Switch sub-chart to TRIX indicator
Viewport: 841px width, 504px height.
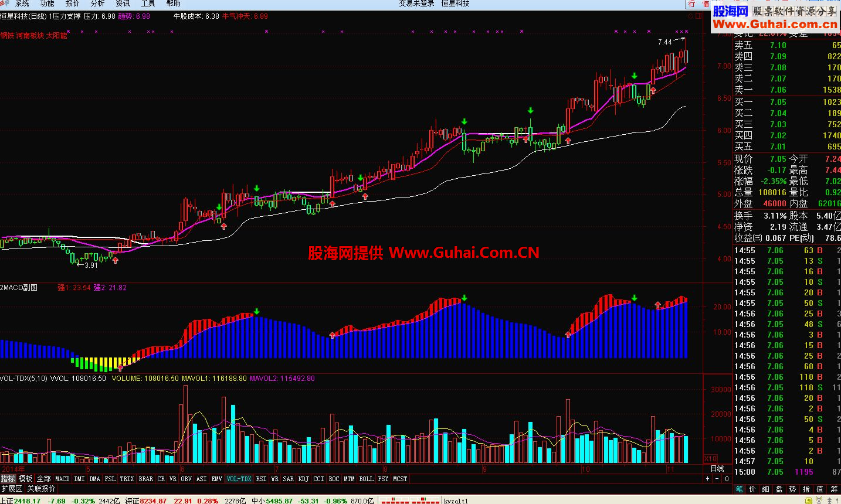click(x=127, y=479)
